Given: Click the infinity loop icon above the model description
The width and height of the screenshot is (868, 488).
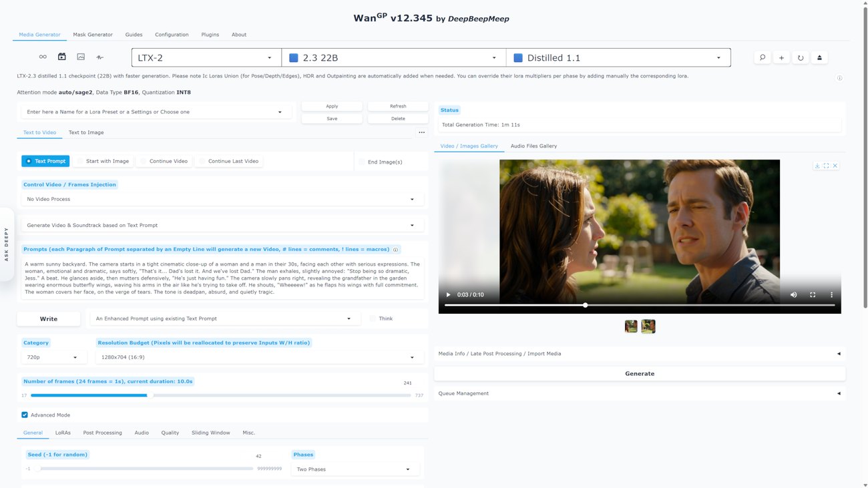Looking at the screenshot, I should pyautogui.click(x=43, y=57).
